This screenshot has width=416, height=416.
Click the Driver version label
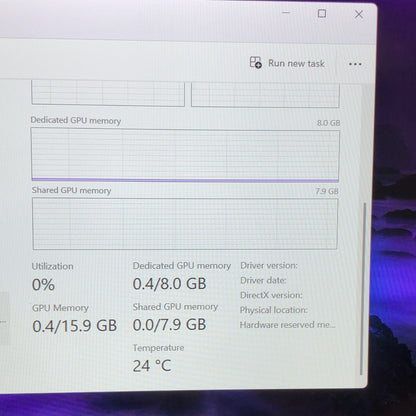click(269, 266)
